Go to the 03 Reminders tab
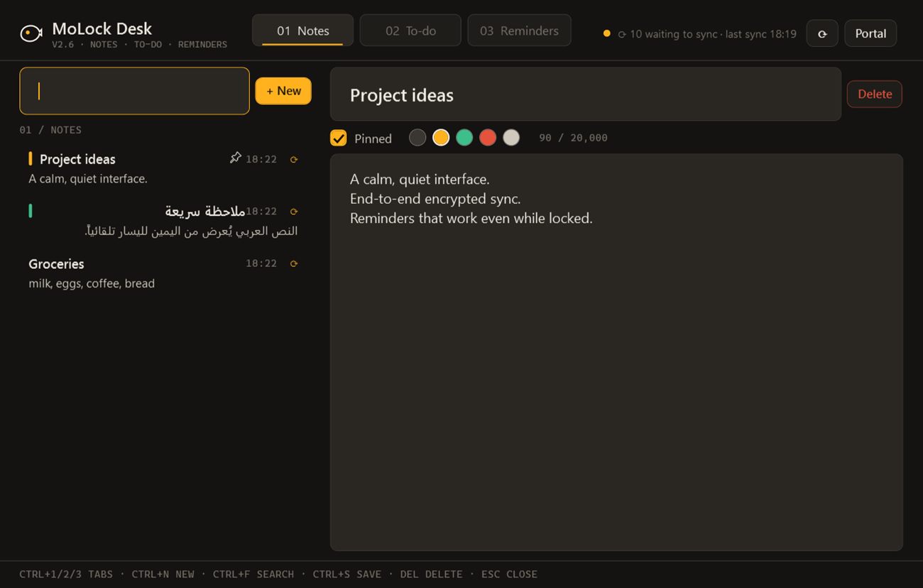This screenshot has height=588, width=923. (519, 31)
